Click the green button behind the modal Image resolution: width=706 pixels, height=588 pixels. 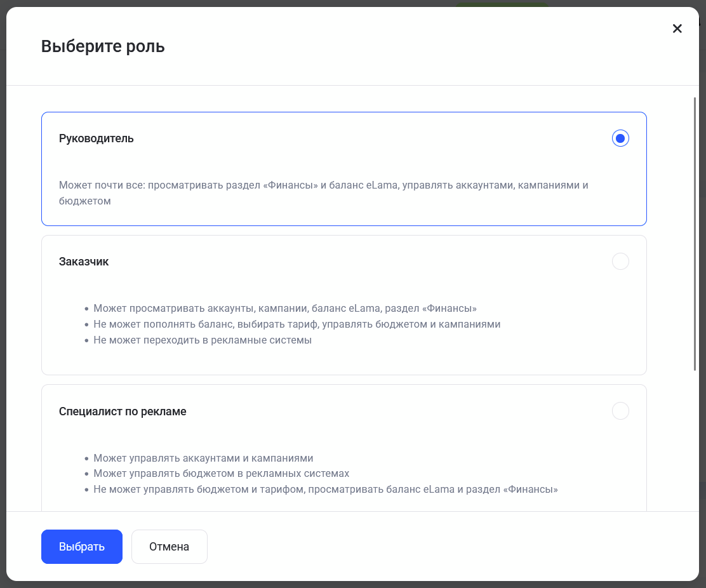(501, 4)
